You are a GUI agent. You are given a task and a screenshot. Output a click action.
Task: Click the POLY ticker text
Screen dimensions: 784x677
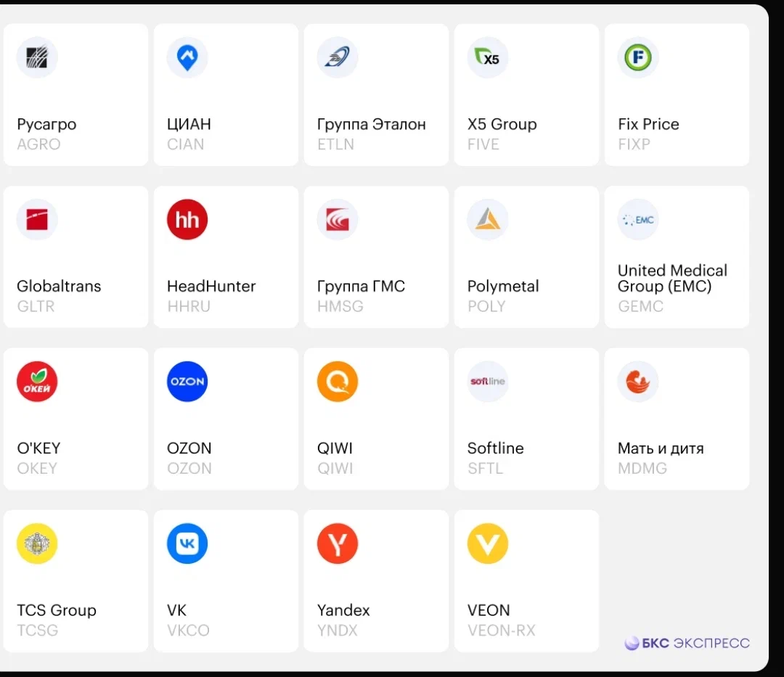point(486,306)
